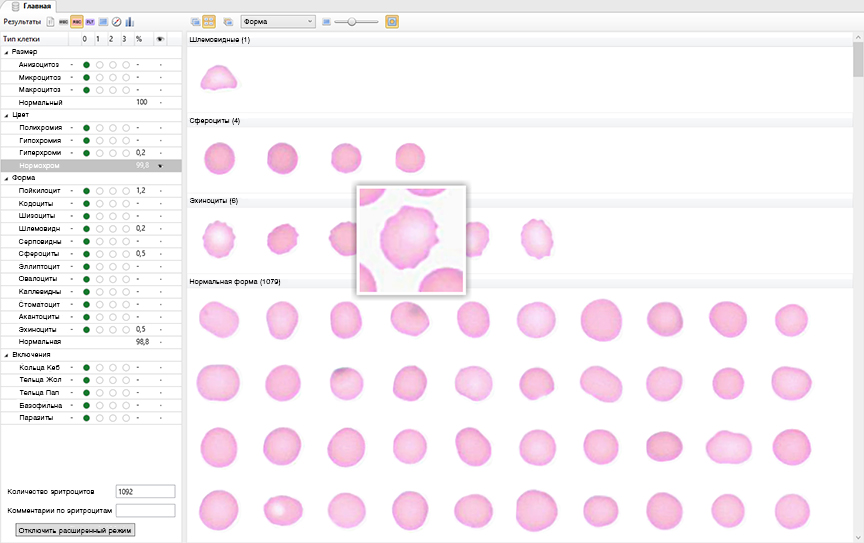The image size is (864, 543).
Task: Click the compass-like circle icon in toolbar
Action: tap(116, 21)
